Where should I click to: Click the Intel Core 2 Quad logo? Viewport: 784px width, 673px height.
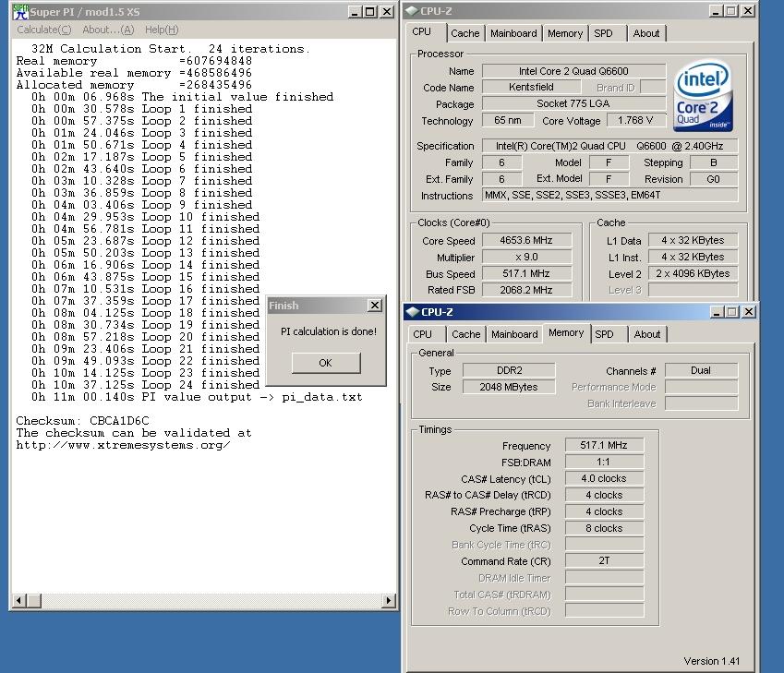click(x=703, y=97)
